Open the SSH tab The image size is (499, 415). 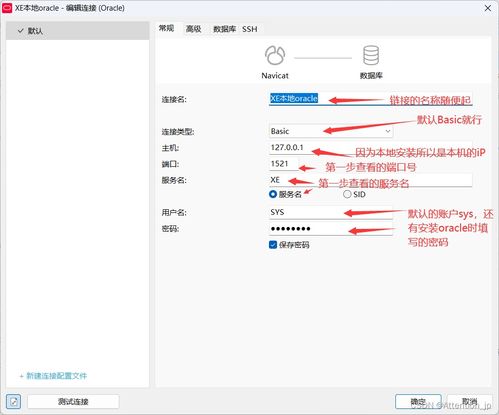[250, 29]
